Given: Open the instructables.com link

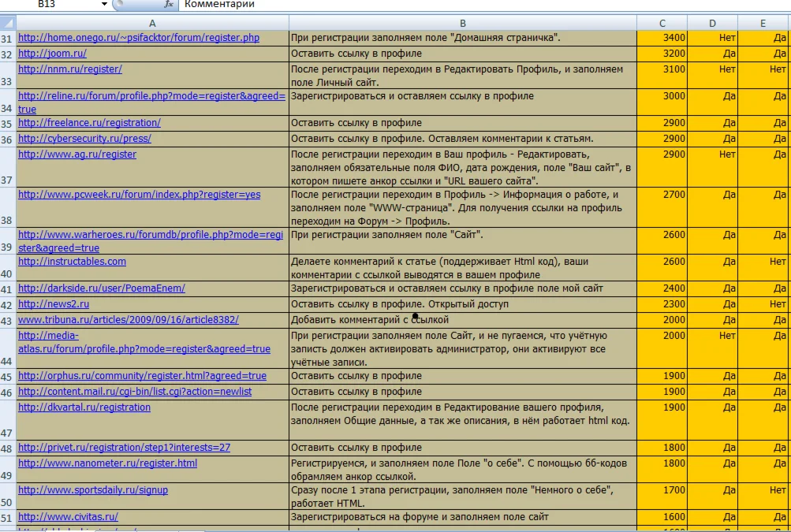Looking at the screenshot, I should (72, 261).
